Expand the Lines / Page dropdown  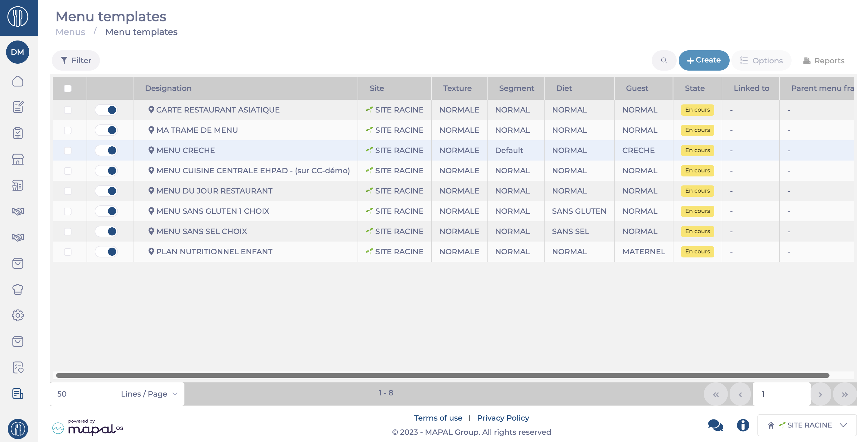[148, 393]
